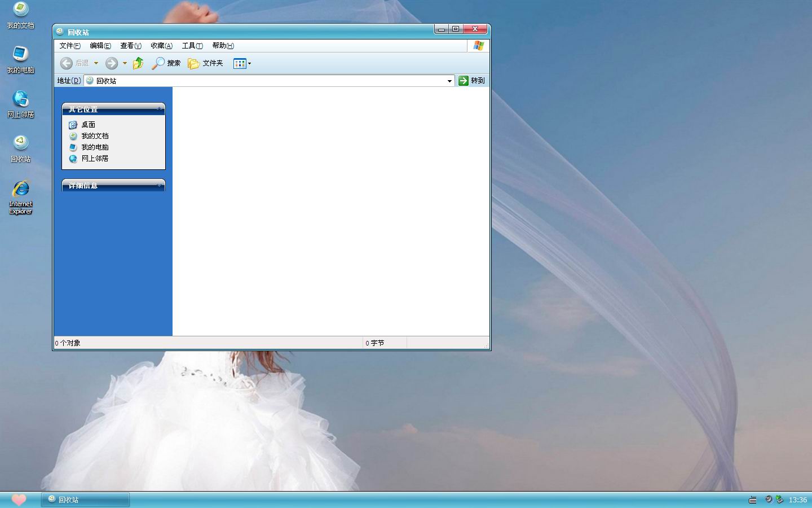Open the 我的文档 desktop icon

pos(20,15)
